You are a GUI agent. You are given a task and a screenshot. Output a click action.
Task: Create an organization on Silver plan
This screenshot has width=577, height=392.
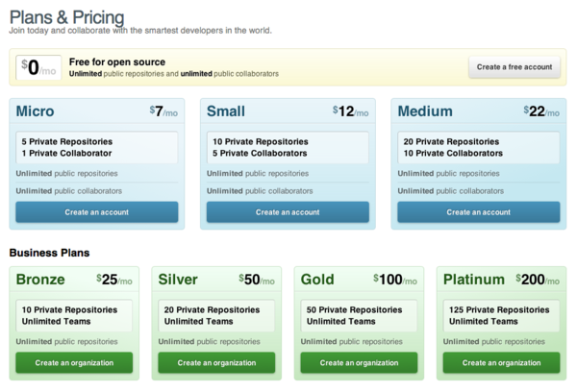[216, 363]
